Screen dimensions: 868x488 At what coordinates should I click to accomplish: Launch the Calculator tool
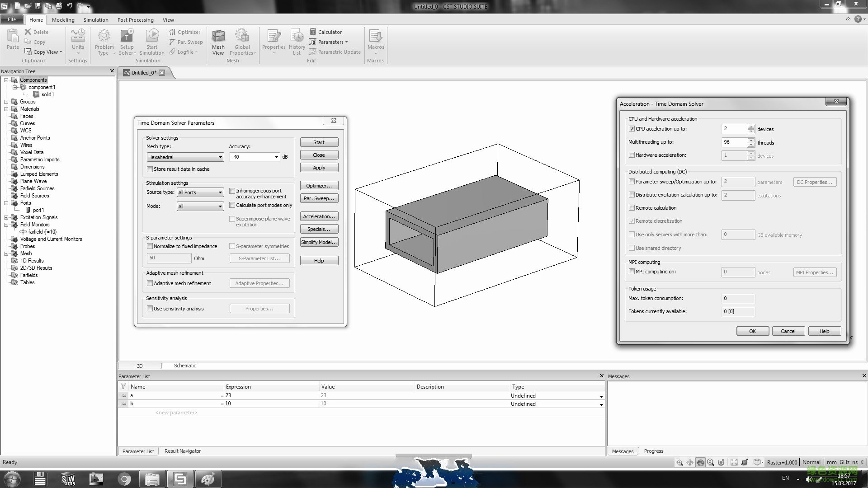[x=325, y=32]
